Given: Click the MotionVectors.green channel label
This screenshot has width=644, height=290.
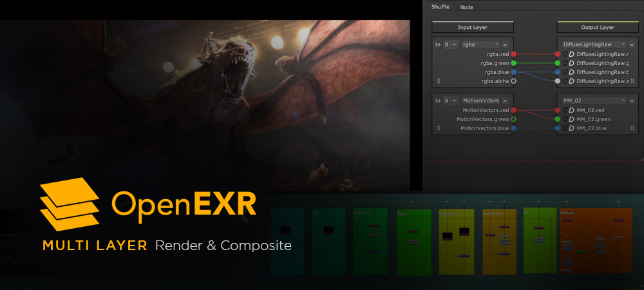Looking at the screenshot, I should click(482, 119).
